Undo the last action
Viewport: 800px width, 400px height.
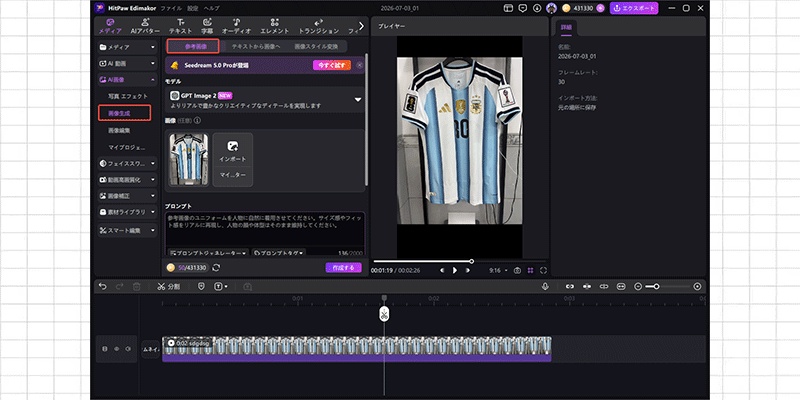click(103, 287)
